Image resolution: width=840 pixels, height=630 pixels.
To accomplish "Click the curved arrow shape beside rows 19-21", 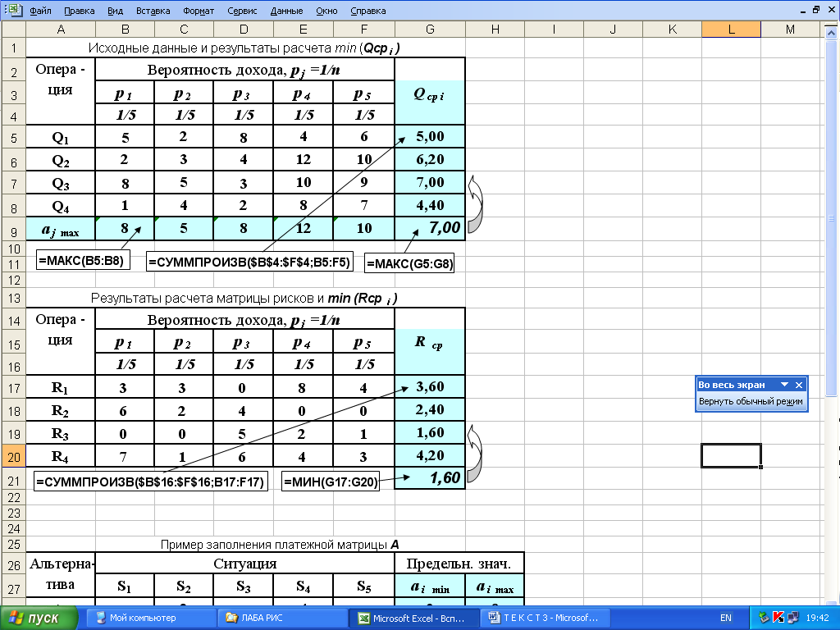I will coord(475,454).
